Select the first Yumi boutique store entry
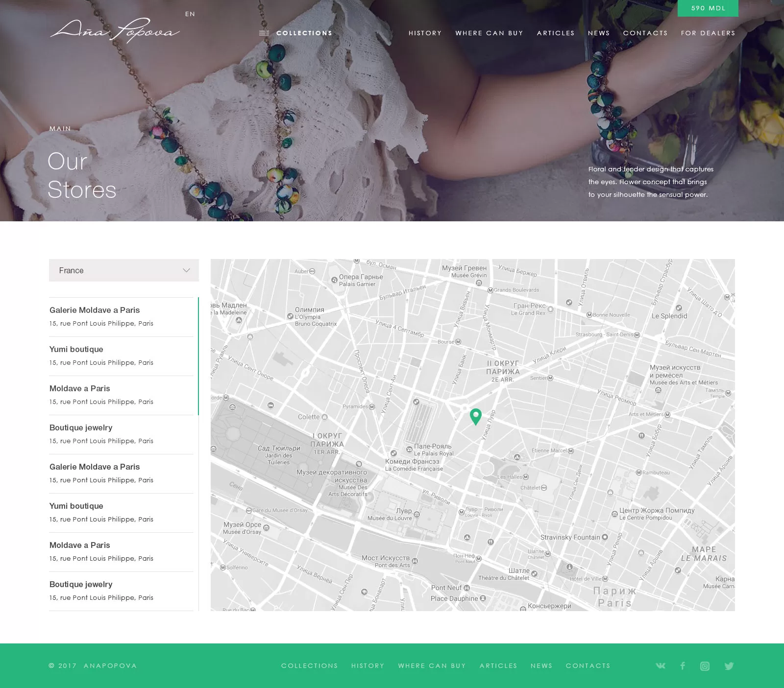 pyautogui.click(x=121, y=356)
